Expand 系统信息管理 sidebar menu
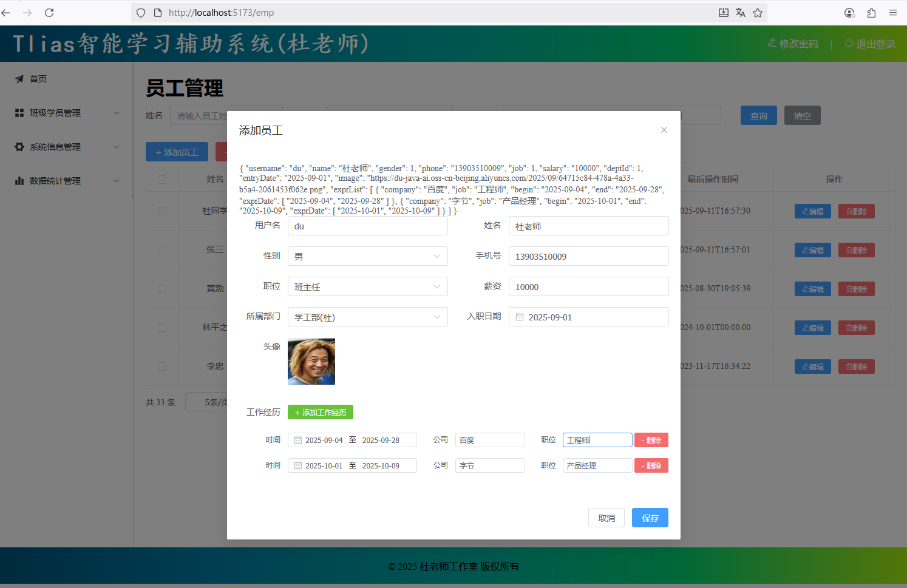This screenshot has width=907, height=588. (67, 147)
